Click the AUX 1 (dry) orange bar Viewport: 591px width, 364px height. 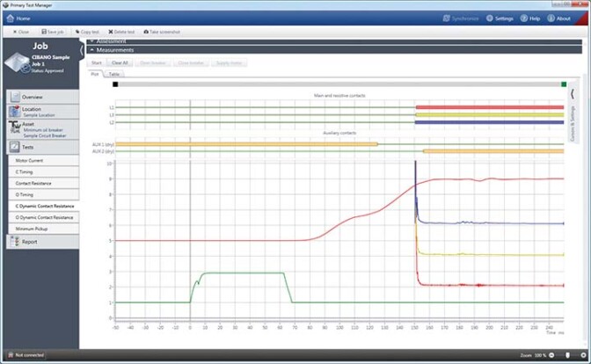point(246,144)
